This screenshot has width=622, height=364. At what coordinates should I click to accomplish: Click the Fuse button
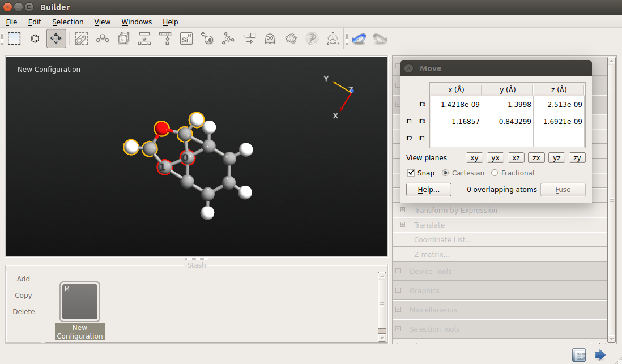(563, 190)
